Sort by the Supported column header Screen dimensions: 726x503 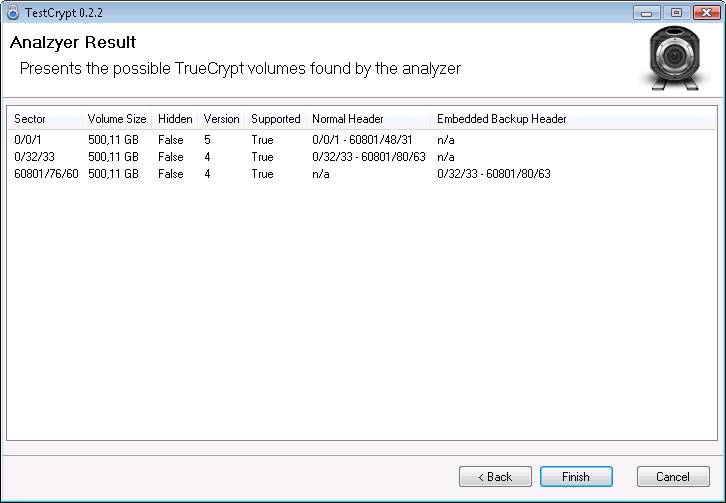tap(275, 119)
